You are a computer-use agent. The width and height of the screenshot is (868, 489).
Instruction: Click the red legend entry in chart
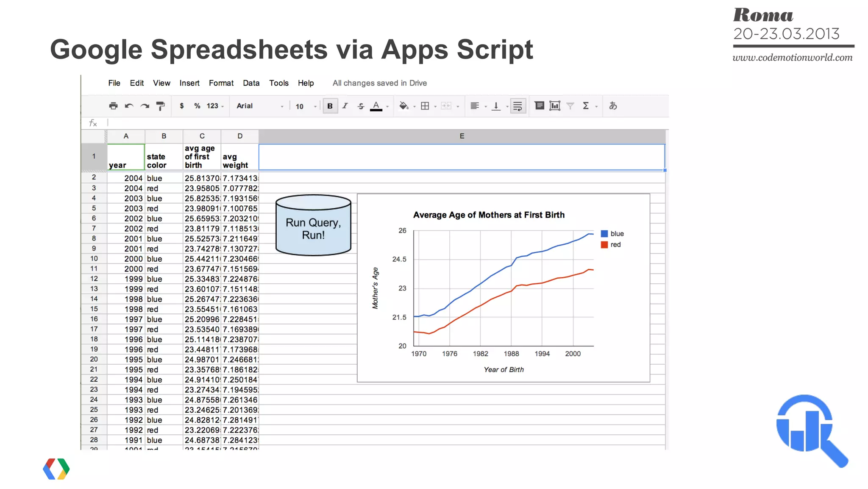click(x=611, y=245)
